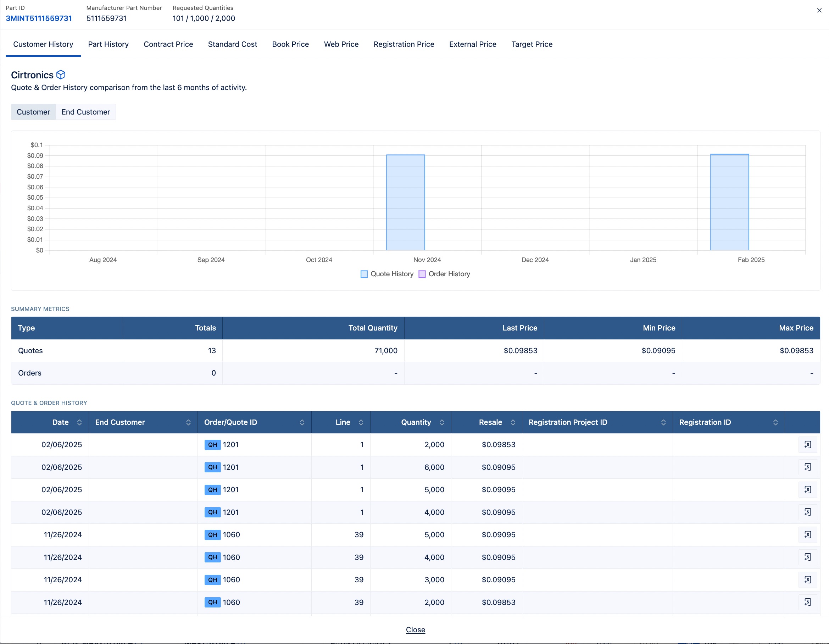Switch to Part History tab
Image resolution: width=829 pixels, height=644 pixels.
[108, 44]
